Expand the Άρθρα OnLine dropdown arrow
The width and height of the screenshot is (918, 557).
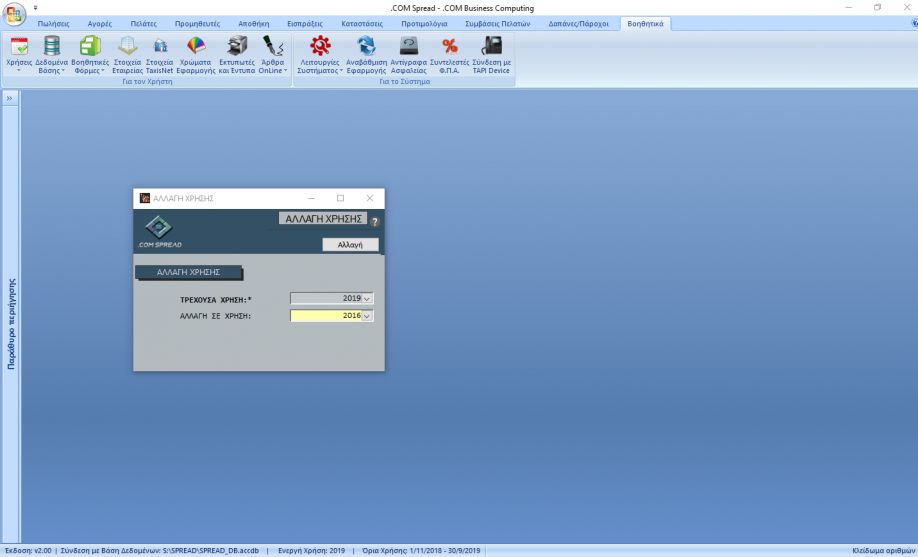[x=286, y=71]
